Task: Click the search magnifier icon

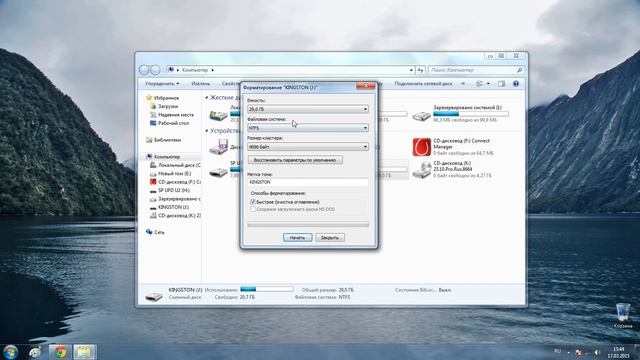Action: 519,70
